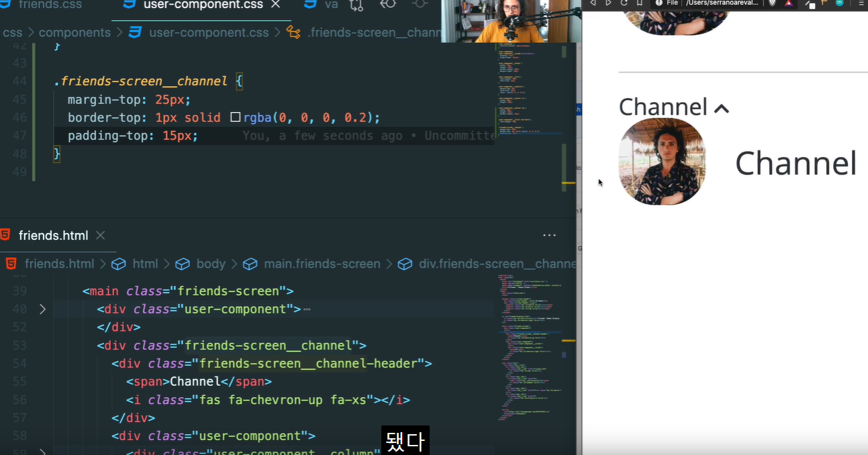Click the browser address bar with /Users/serranoareval
The width and height of the screenshot is (868, 455).
tap(722, 3)
